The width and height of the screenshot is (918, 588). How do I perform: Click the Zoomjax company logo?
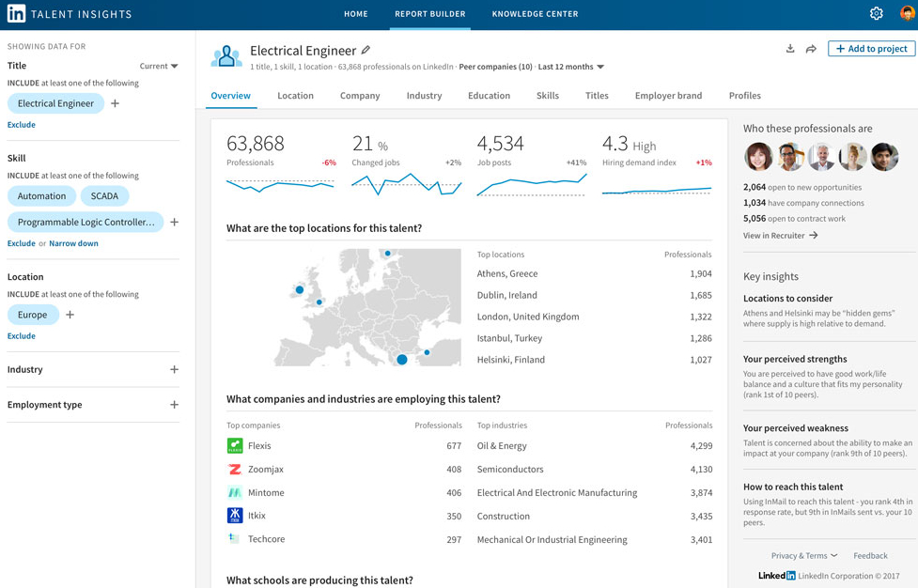(x=235, y=470)
